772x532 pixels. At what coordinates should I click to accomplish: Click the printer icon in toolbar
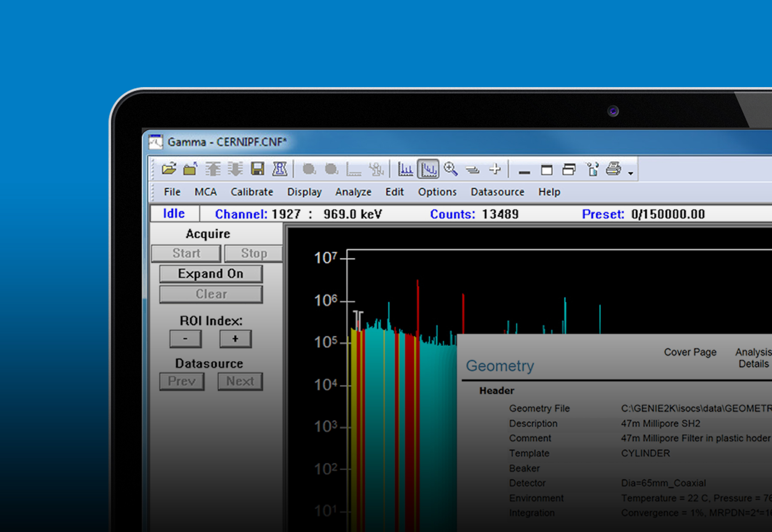click(x=613, y=169)
